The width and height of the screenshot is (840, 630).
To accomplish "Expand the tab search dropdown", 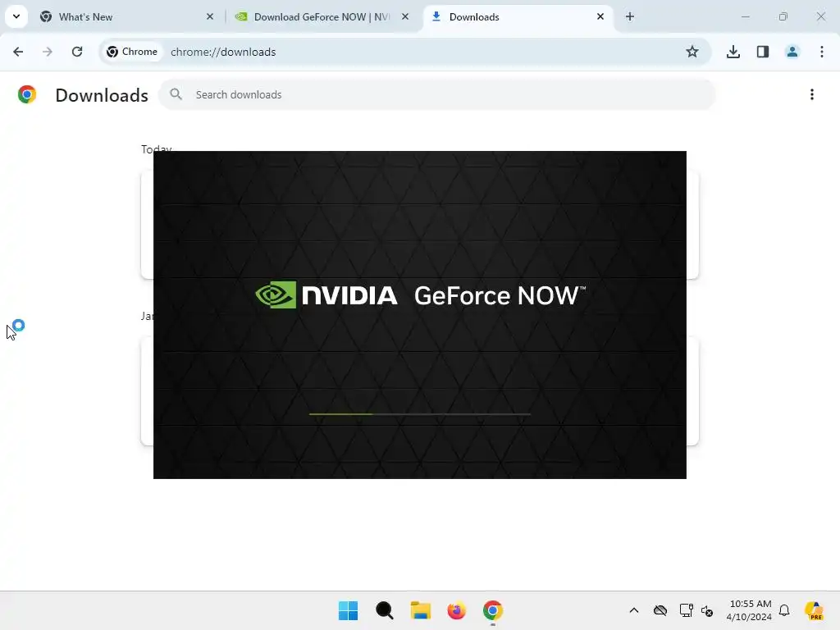I will tap(16, 16).
